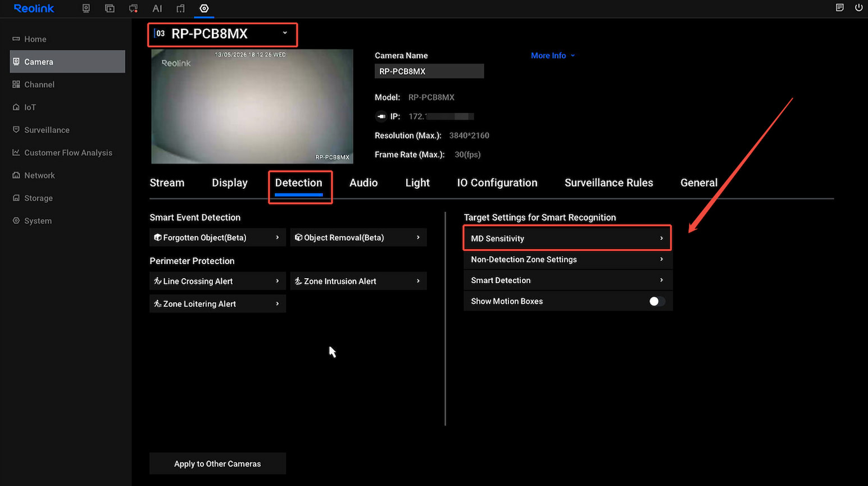Click the Perimeter Protection heading
The width and height of the screenshot is (868, 486).
coord(192,261)
